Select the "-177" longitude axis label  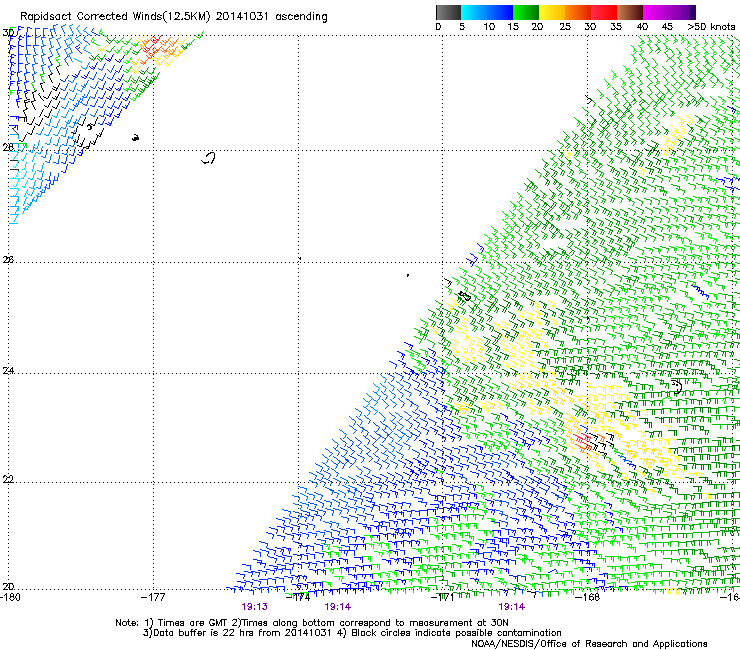pos(153,597)
